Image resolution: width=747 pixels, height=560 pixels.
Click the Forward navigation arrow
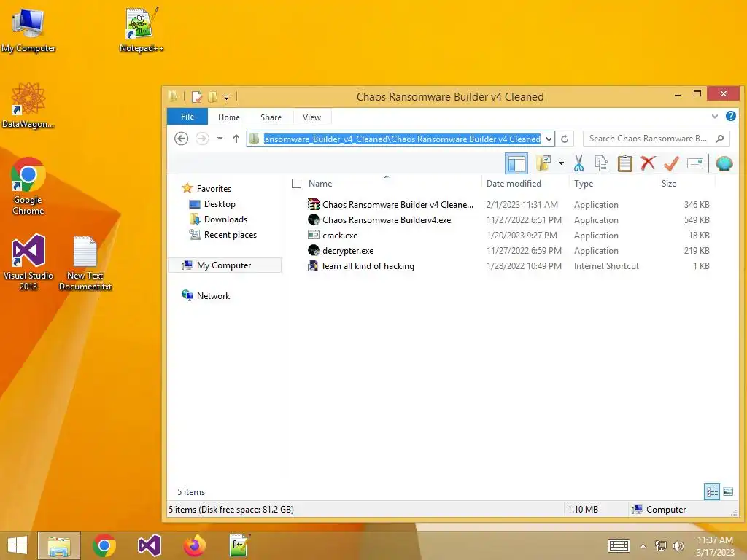point(202,139)
